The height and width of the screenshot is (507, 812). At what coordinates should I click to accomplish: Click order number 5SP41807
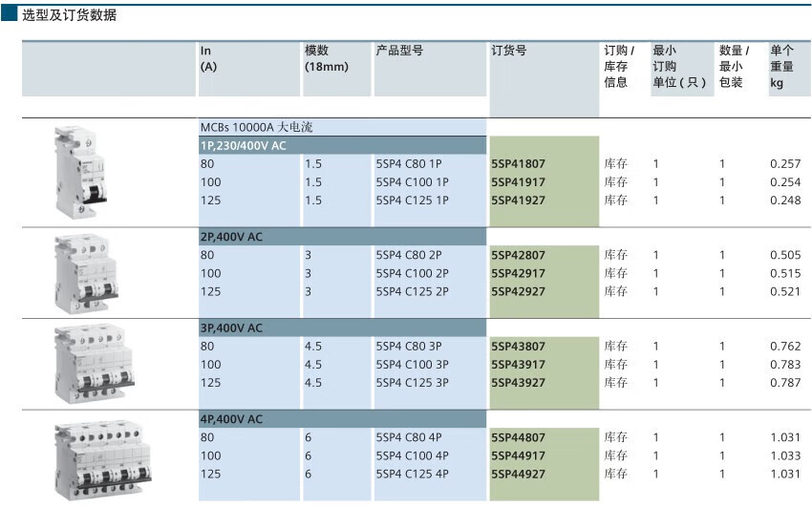coord(520,164)
